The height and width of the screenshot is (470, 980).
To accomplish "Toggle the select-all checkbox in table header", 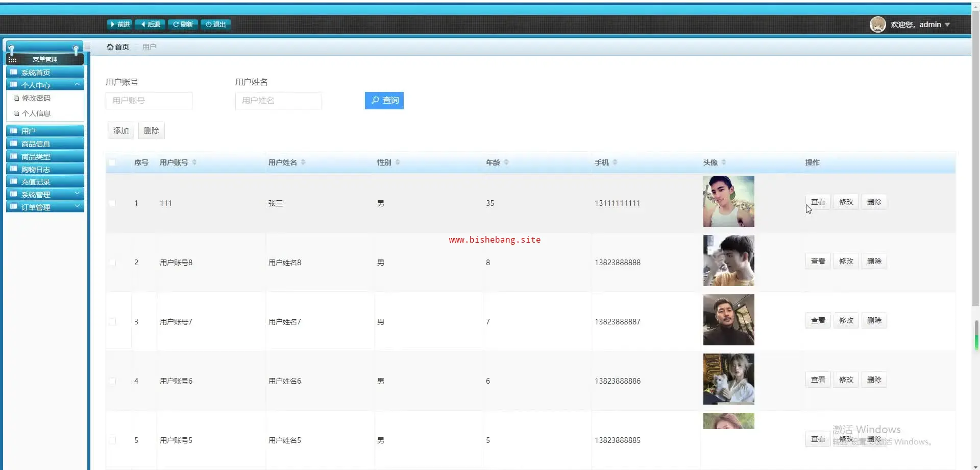I will 112,162.
